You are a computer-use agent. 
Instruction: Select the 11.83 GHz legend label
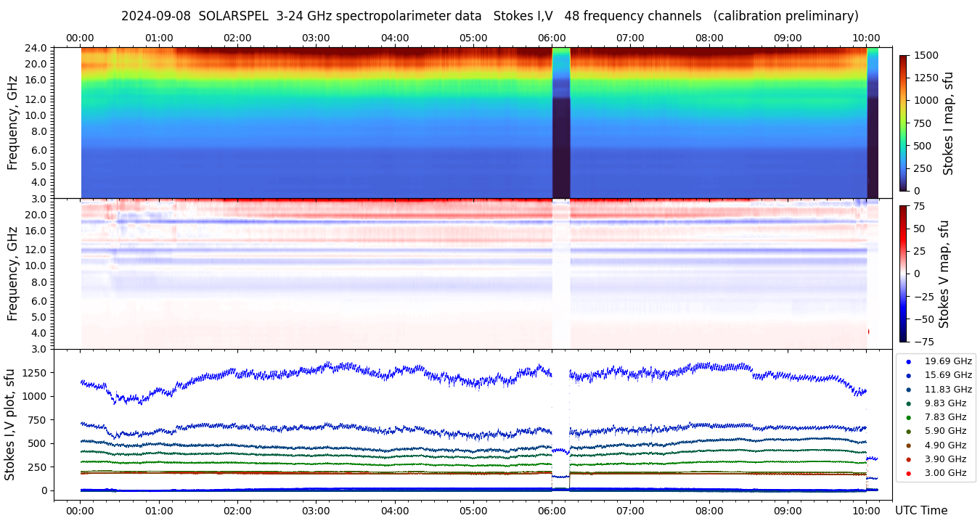point(947,389)
